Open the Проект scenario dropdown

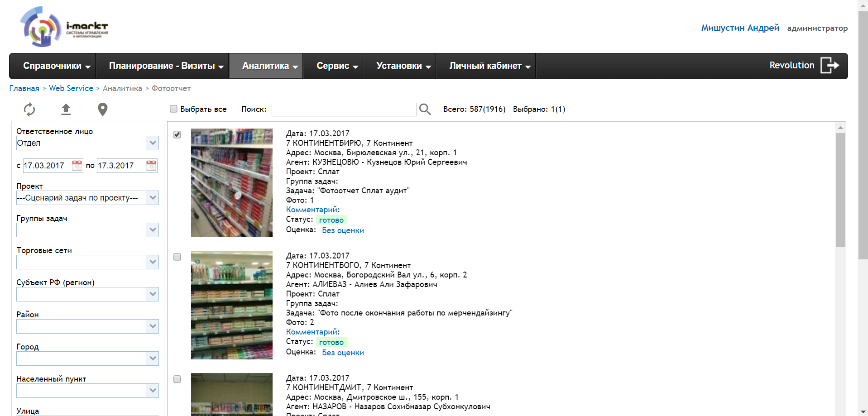coord(87,198)
